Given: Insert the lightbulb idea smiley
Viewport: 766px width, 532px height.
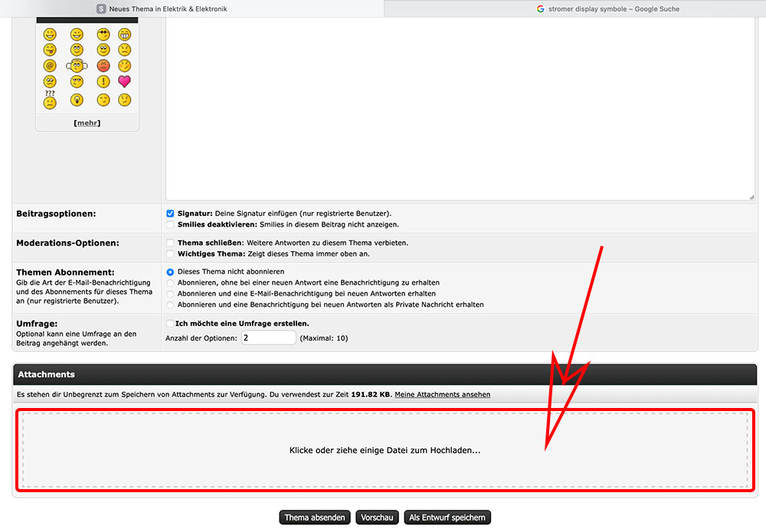Looking at the screenshot, I should pos(77,100).
